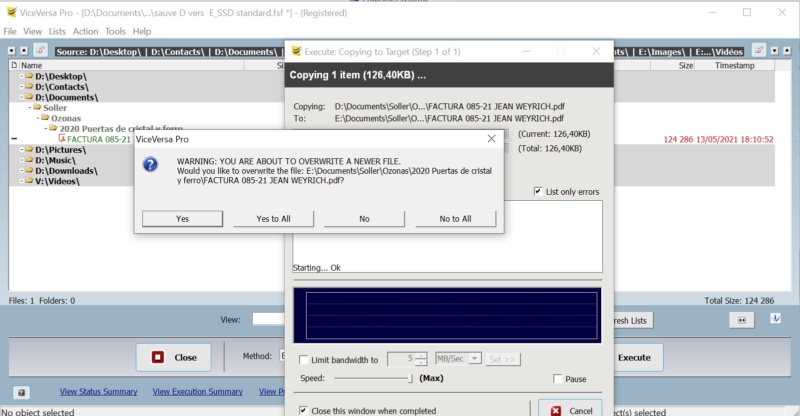Click the Set >> bandwidth button
This screenshot has width=800, height=416.
click(503, 359)
